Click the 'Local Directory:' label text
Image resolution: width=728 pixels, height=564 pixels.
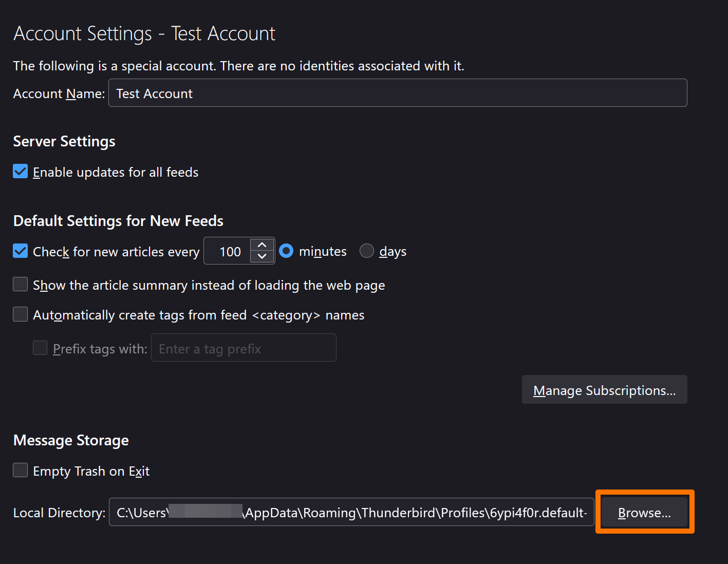coord(59,513)
